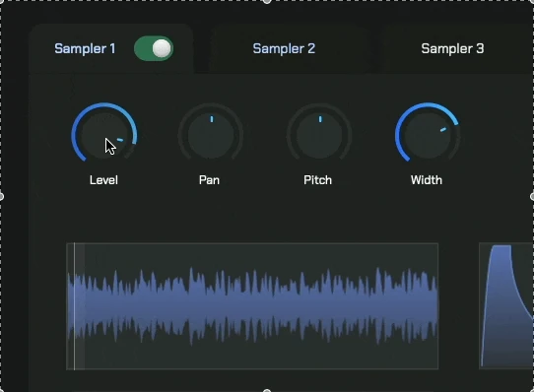Click the Width label text
The height and width of the screenshot is (392, 534).
click(x=427, y=180)
